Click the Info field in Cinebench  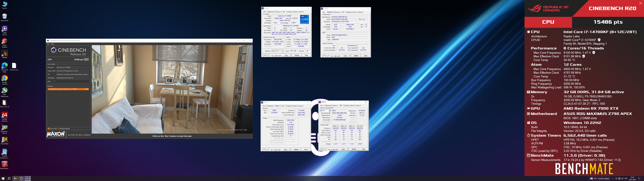click(x=72, y=81)
